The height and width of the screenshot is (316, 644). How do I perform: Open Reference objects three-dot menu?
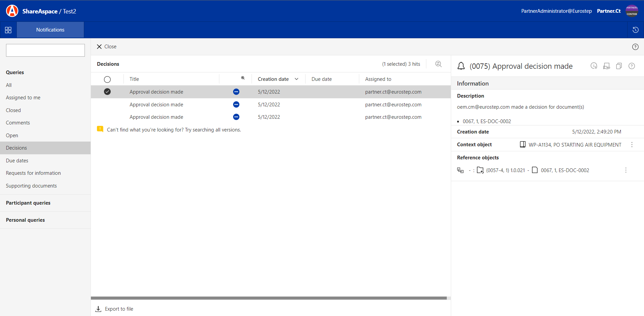(626, 170)
